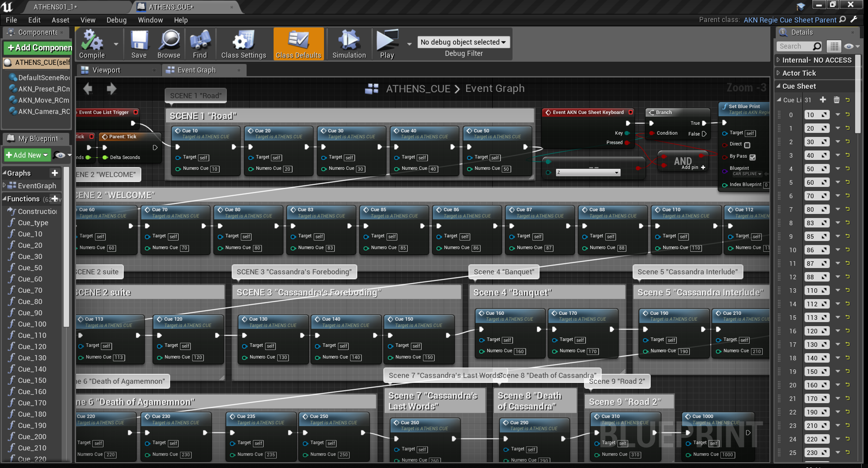Click the Find toolbar icon
The image size is (868, 468).
pyautogui.click(x=200, y=44)
